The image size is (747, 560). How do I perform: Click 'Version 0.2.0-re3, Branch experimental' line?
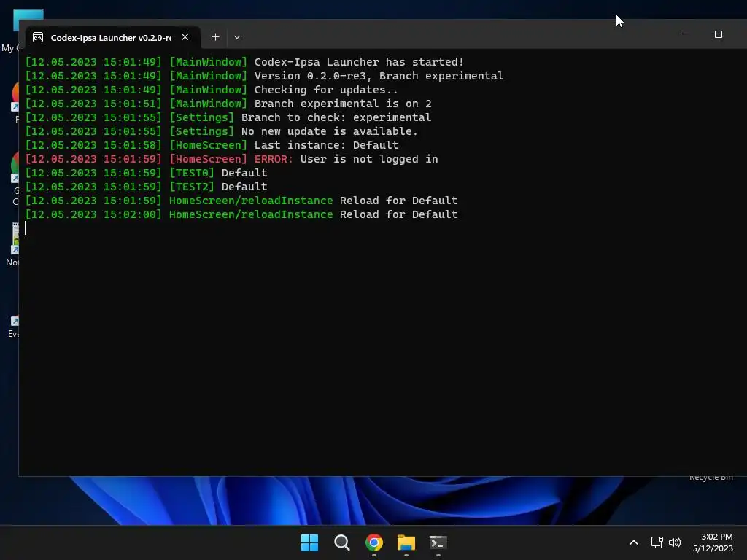(x=264, y=76)
